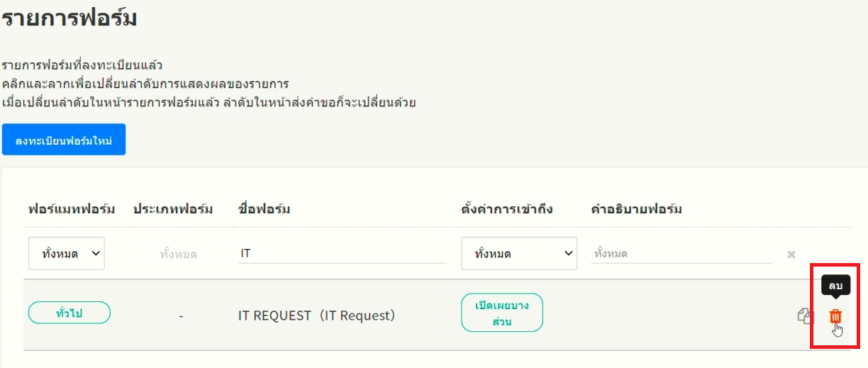
Task: Open the ฟอร์แมทฟอร์ม filter dropdown
Action: point(67,253)
